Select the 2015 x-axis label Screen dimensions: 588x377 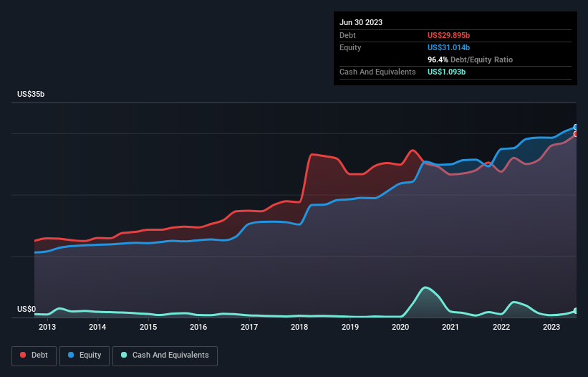tap(148, 327)
